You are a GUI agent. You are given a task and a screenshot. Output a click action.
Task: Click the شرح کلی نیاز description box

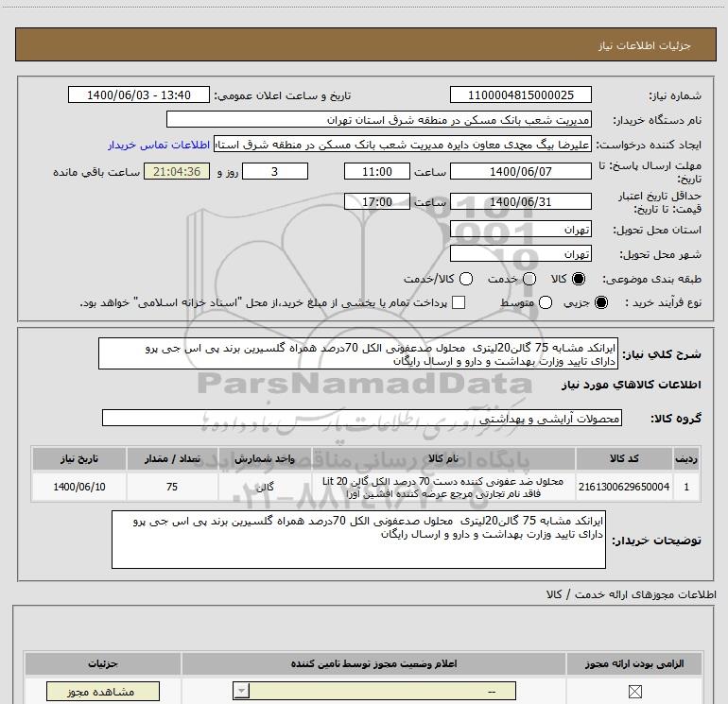click(358, 353)
